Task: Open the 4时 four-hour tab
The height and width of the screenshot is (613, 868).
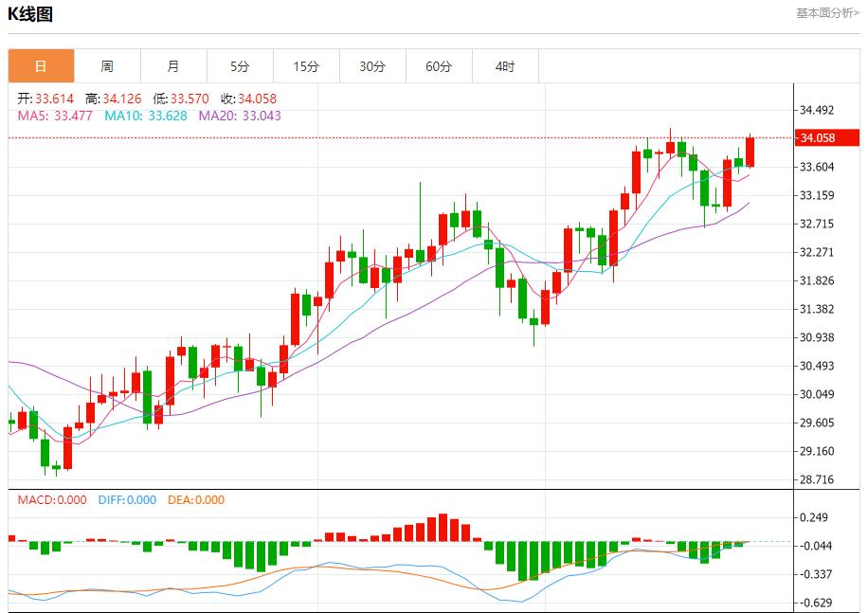Action: click(x=505, y=66)
